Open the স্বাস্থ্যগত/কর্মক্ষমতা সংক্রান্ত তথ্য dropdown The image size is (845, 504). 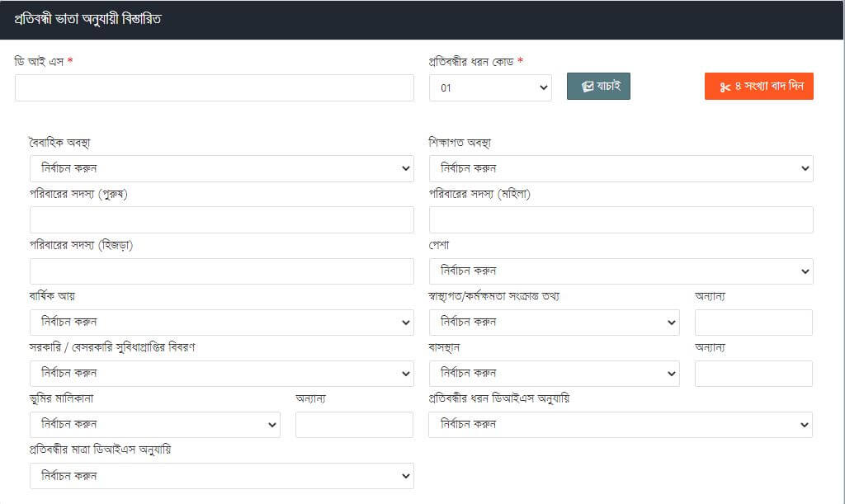(554, 322)
